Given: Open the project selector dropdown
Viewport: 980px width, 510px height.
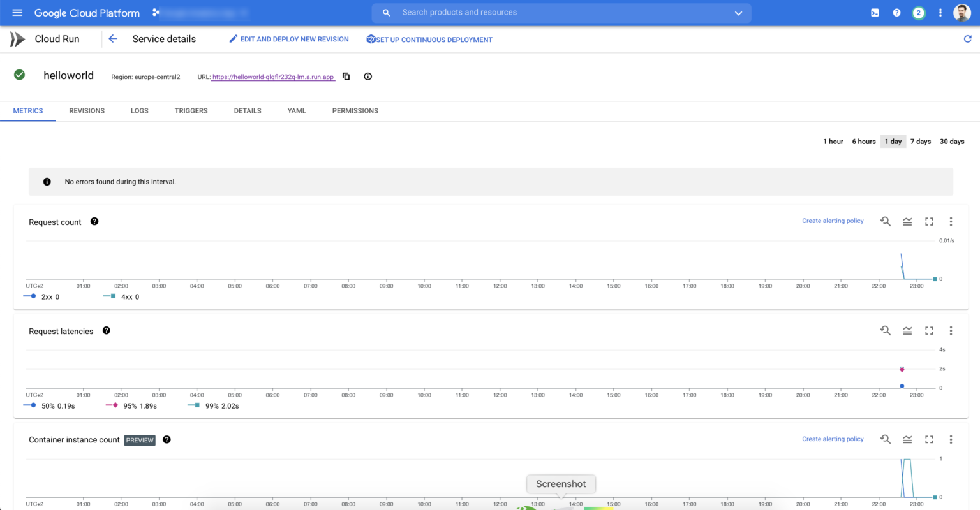Looking at the screenshot, I should click(x=200, y=13).
